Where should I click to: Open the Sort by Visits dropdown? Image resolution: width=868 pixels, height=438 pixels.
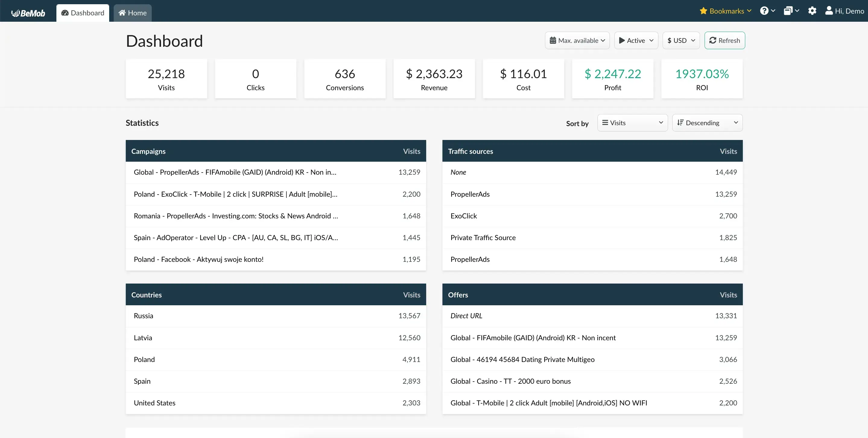point(632,123)
